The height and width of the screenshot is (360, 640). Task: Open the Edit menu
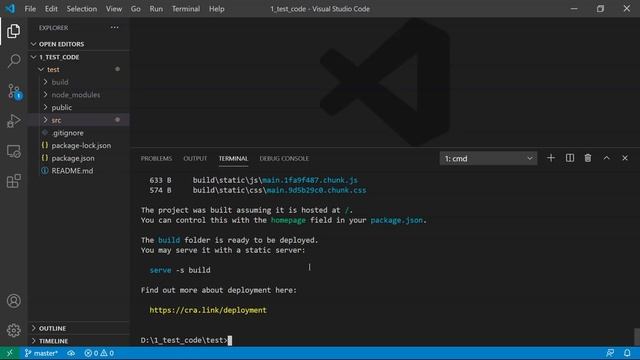51,9
